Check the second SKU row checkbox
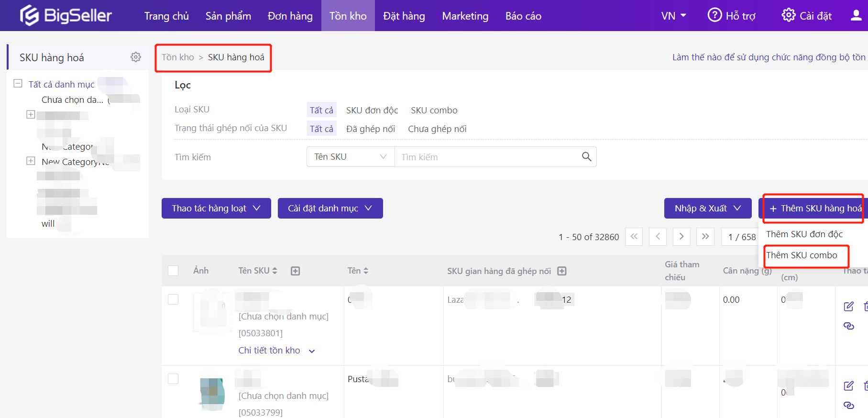The image size is (868, 418). coord(173,379)
